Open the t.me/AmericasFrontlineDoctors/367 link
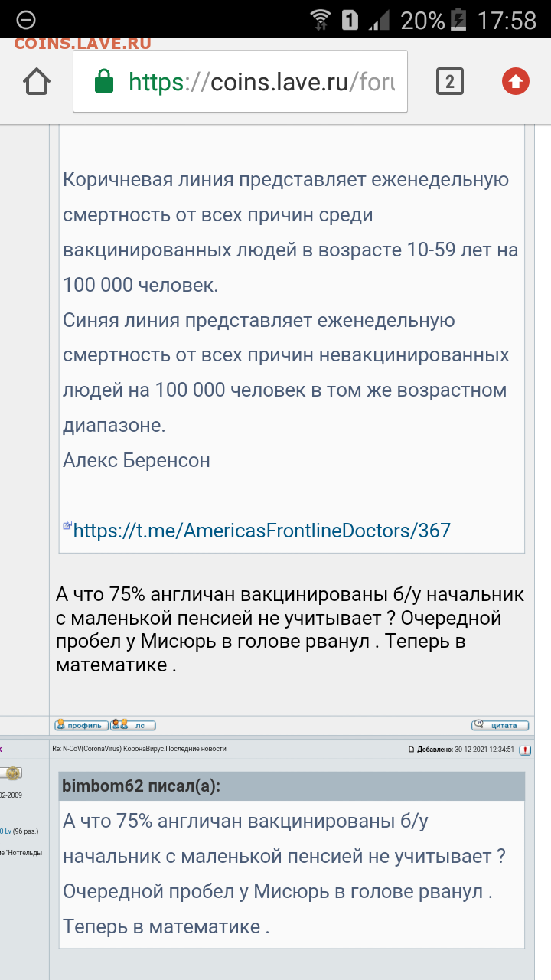 coord(262,530)
